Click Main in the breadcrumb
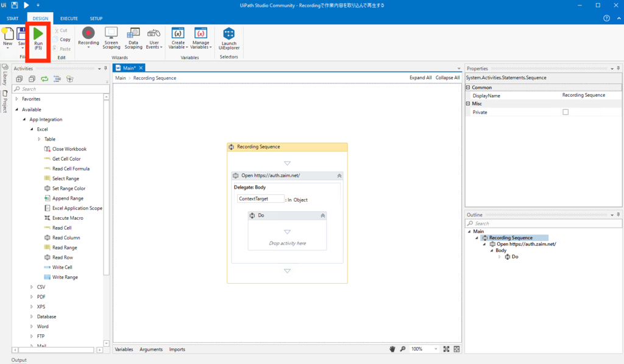Viewport: 624px width, 364px height. [x=121, y=78]
